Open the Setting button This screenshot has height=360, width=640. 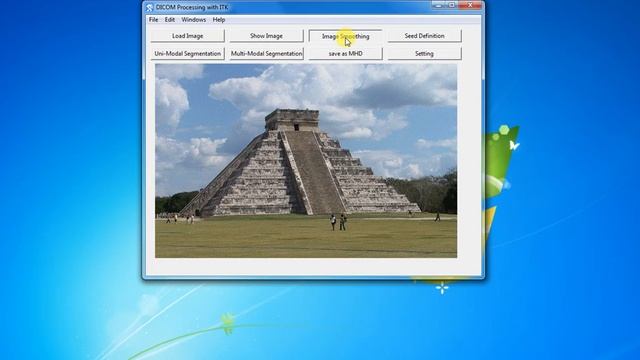(424, 53)
